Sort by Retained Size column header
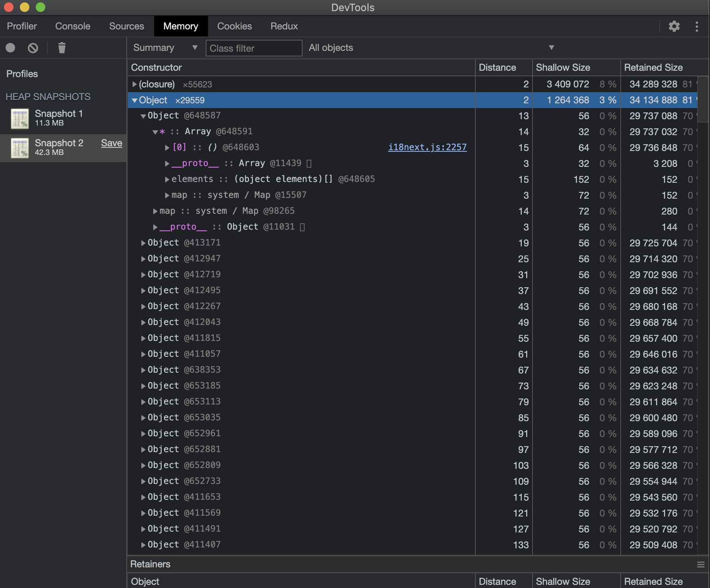The image size is (710, 588). (x=664, y=68)
